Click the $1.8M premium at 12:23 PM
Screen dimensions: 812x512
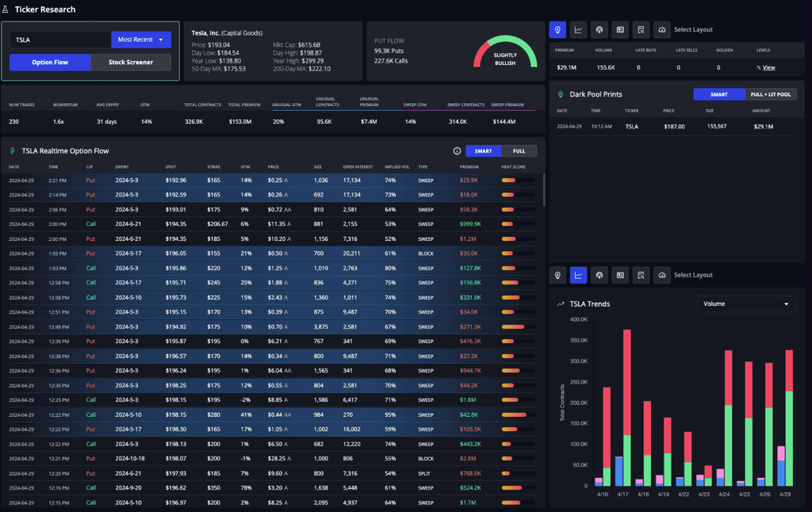[468, 400]
